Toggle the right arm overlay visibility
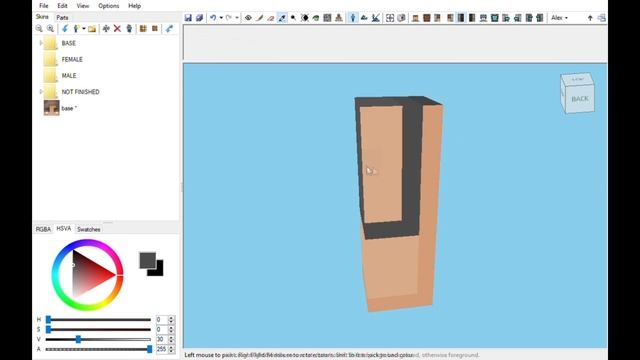 (x=518, y=18)
